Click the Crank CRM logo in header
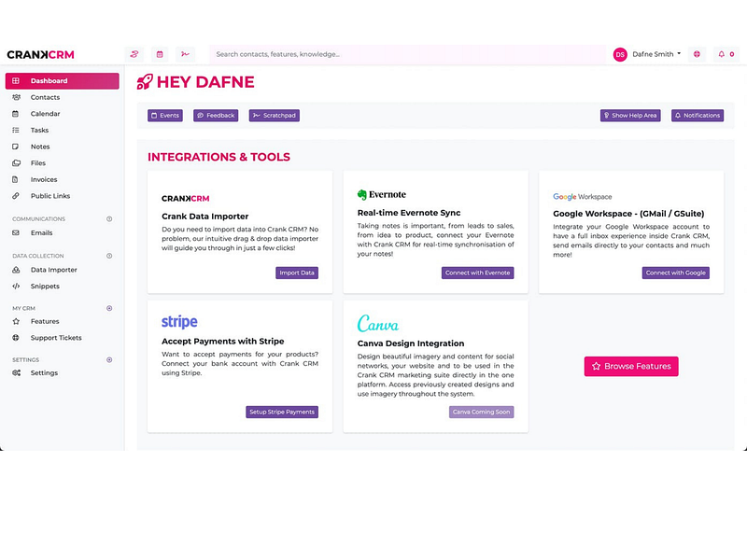The width and height of the screenshot is (747, 560). point(40,55)
